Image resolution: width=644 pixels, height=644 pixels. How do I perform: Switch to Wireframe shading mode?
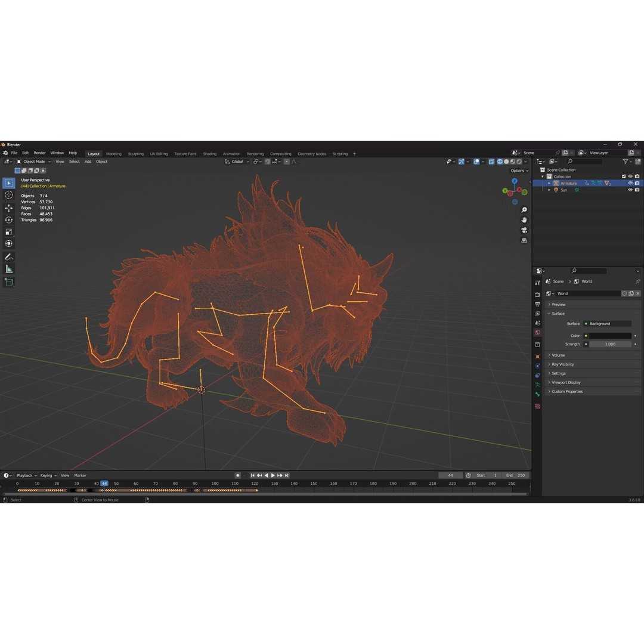500,162
